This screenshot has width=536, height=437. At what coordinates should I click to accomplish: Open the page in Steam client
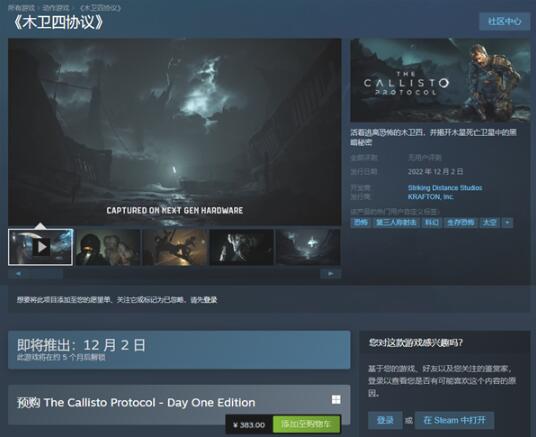tap(454, 420)
